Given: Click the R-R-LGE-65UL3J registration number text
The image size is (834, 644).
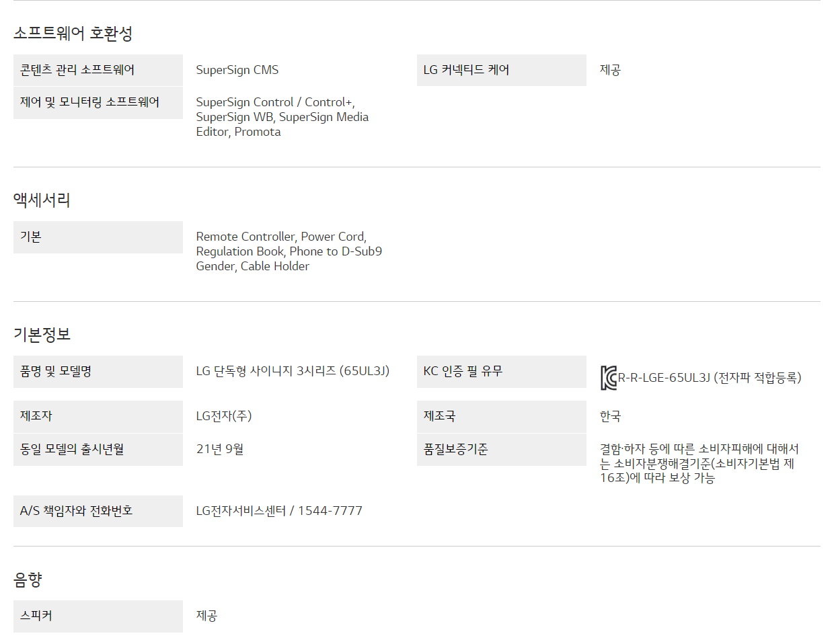Looking at the screenshot, I should (710, 378).
